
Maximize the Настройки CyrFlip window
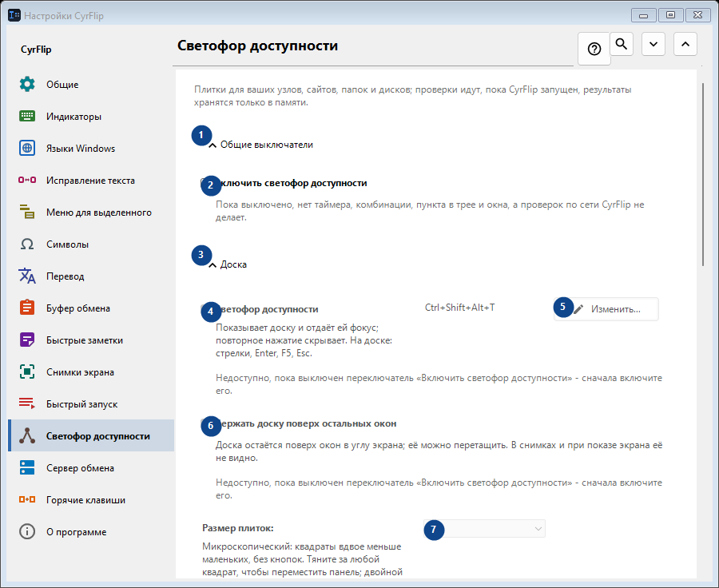tap(670, 15)
